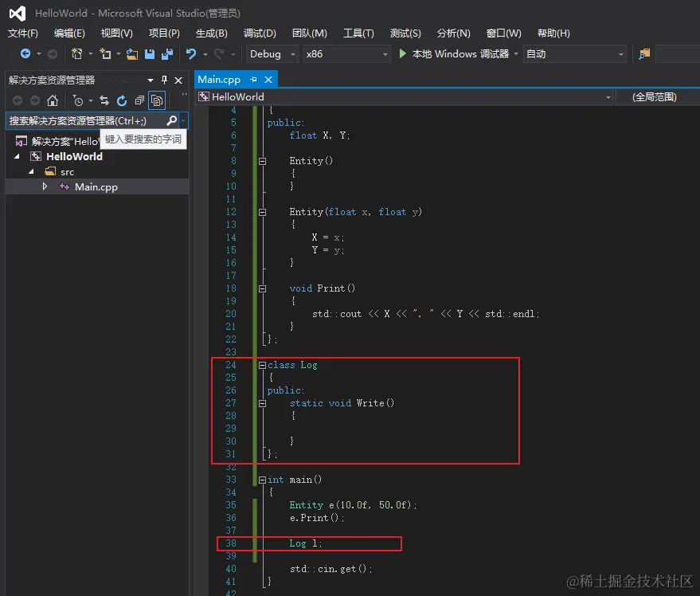Image resolution: width=700 pixels, height=596 pixels.
Task: Expand the Main.cpp tree node
Action: coord(45,186)
